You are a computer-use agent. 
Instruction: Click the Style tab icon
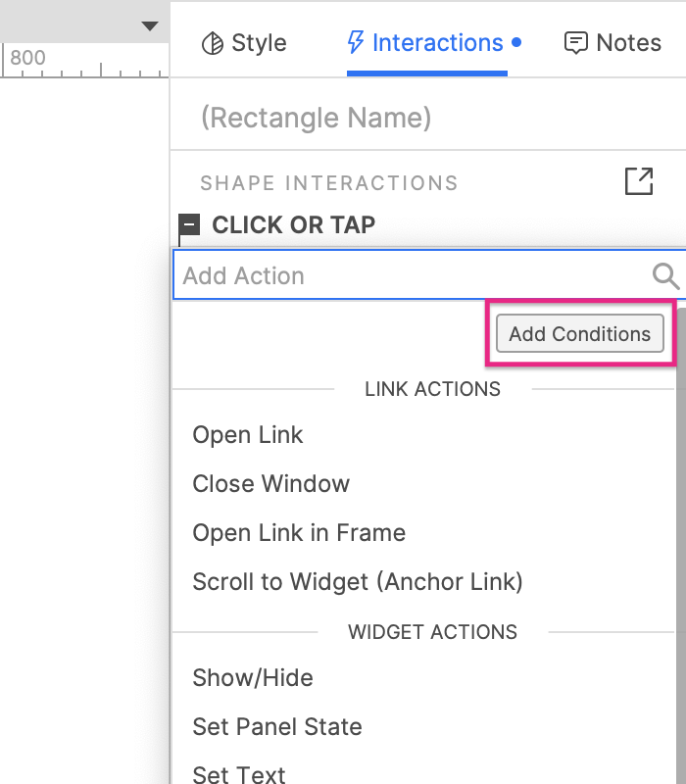(x=212, y=43)
